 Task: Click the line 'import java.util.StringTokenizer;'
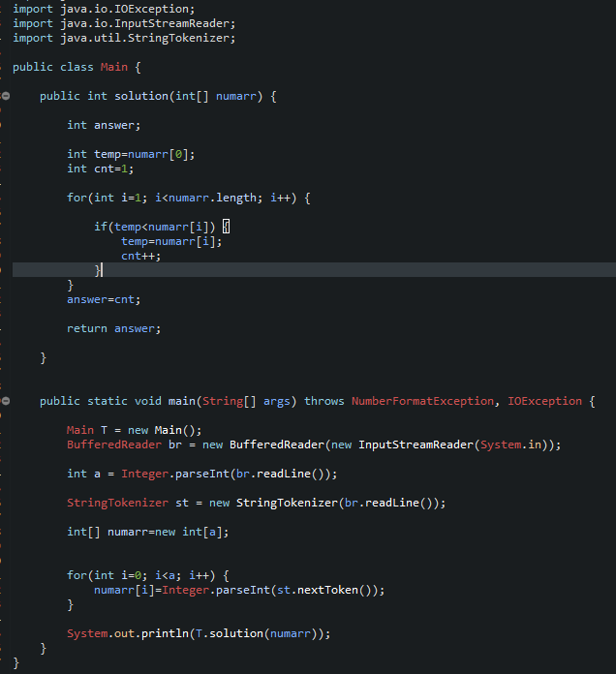pyautogui.click(x=124, y=39)
